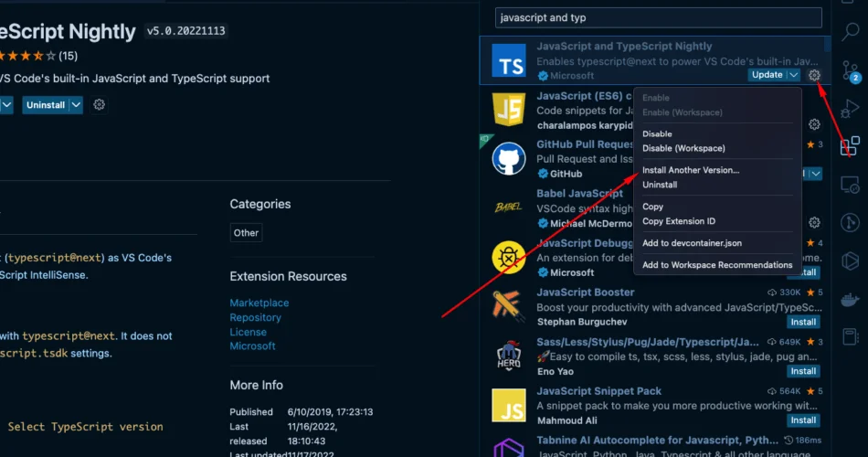Expand dropdown arrow on GitHub Pull Requests row
Image resolution: width=868 pixels, height=457 pixels.
pyautogui.click(x=816, y=174)
